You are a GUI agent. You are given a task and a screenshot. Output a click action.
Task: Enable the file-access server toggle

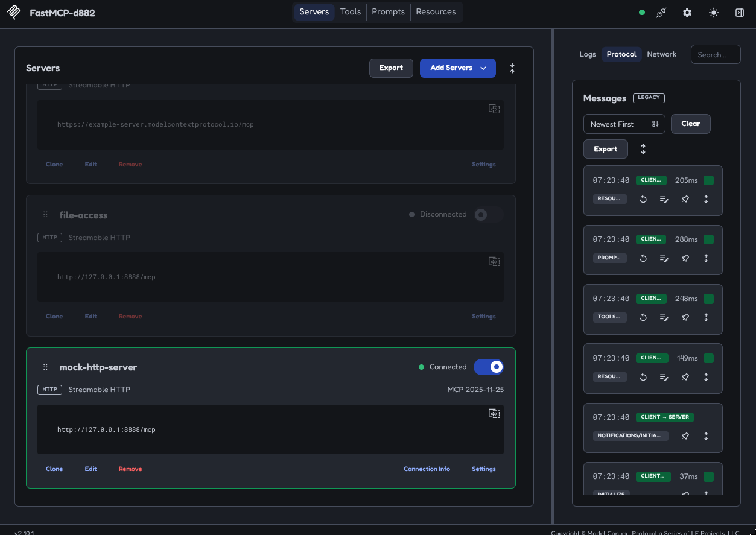(x=488, y=215)
